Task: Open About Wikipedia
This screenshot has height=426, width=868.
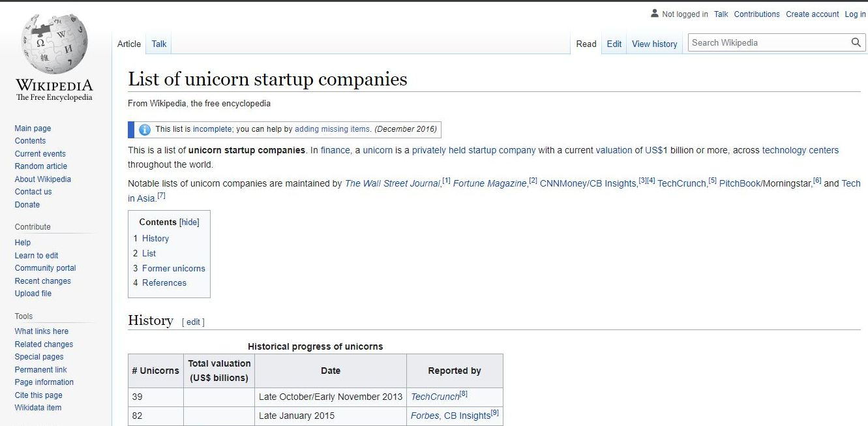Action: click(x=43, y=179)
